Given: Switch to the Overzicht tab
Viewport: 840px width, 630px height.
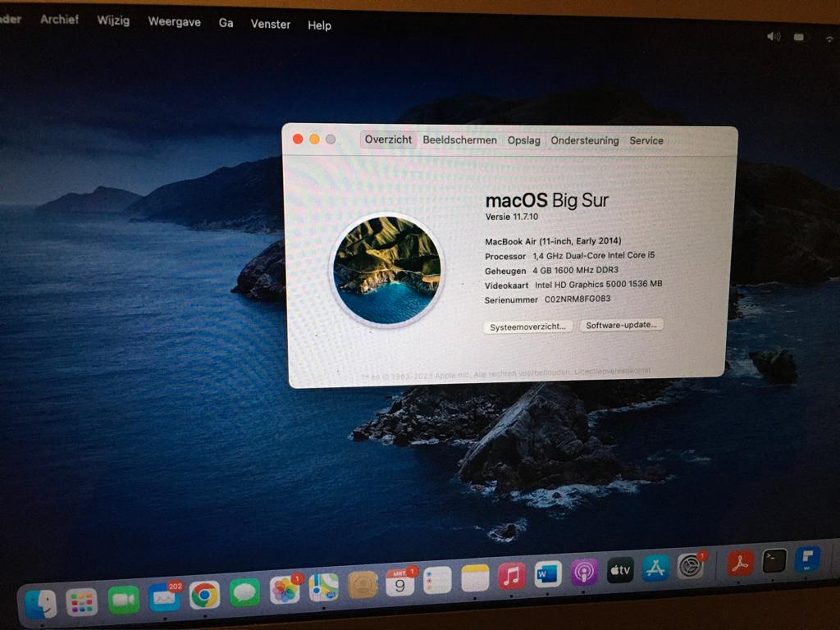Looking at the screenshot, I should coord(388,139).
